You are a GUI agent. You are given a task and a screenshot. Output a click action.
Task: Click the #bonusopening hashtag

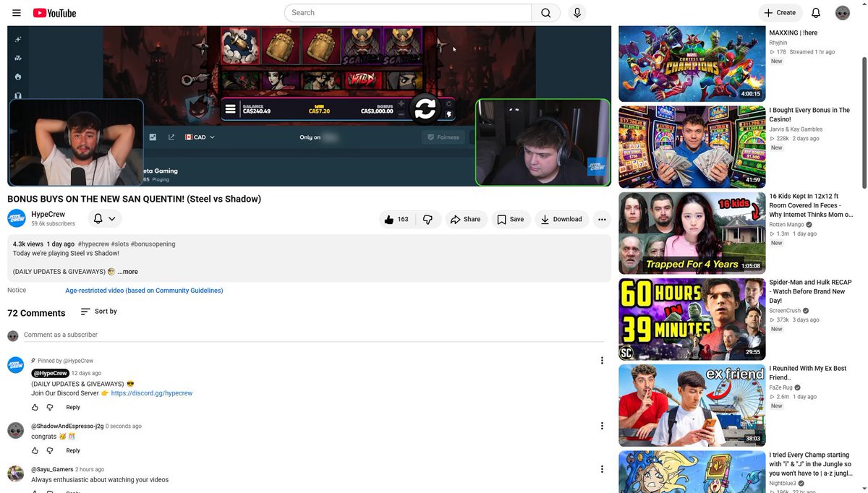[153, 244]
